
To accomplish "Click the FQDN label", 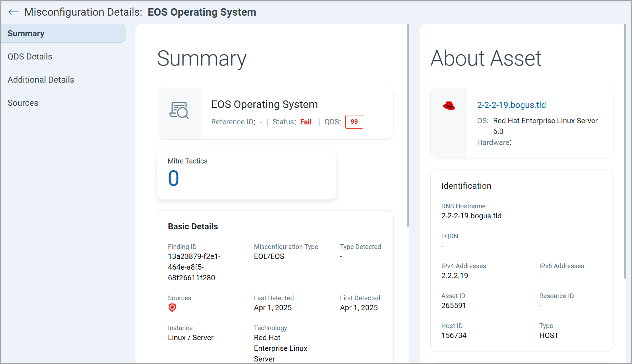I will pyautogui.click(x=449, y=236).
